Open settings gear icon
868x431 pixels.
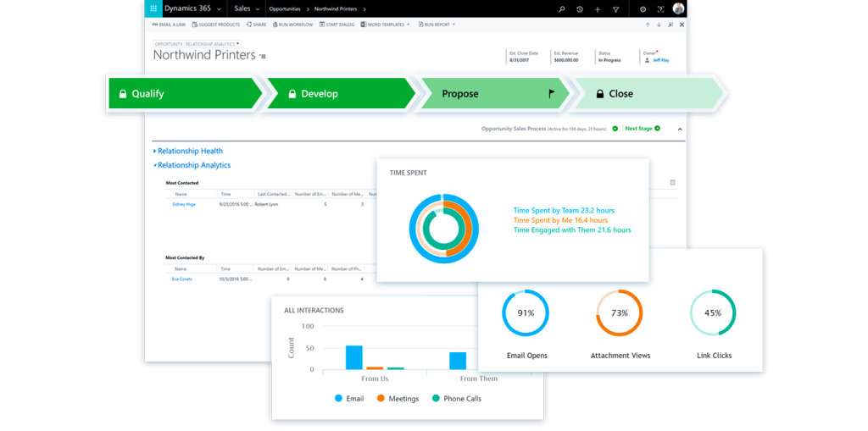click(x=643, y=9)
